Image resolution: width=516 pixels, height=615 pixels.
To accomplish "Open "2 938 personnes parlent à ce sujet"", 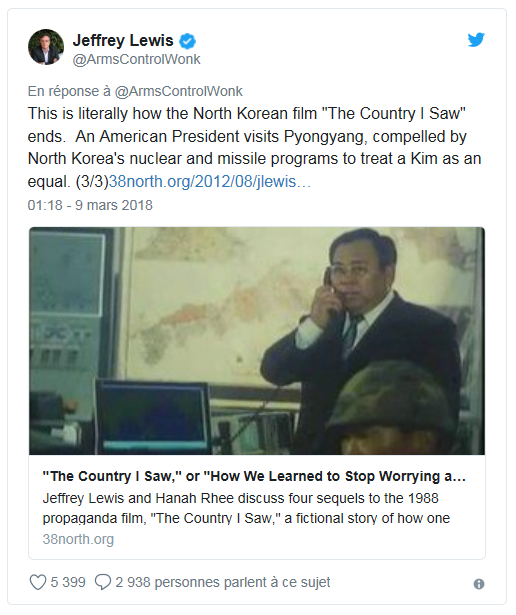I will point(223,582).
